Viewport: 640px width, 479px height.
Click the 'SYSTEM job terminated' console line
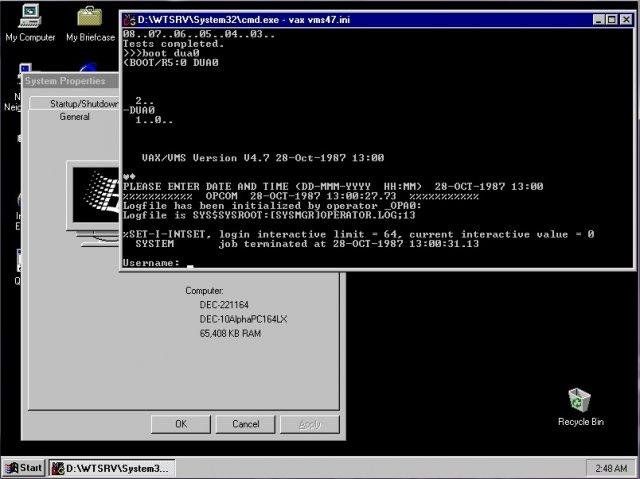(307, 244)
